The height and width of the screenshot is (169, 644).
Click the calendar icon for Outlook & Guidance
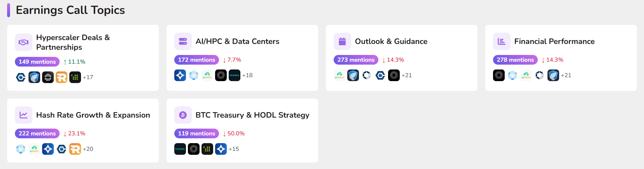click(x=342, y=41)
